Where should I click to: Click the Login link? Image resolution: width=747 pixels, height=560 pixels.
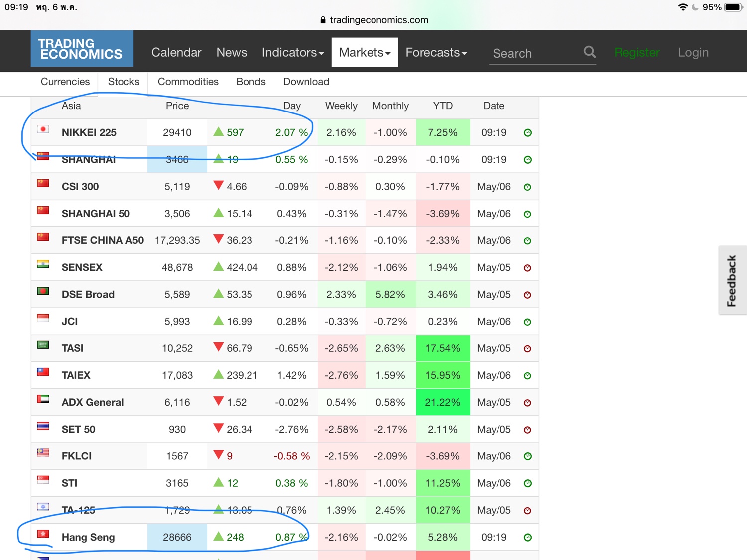coord(693,52)
